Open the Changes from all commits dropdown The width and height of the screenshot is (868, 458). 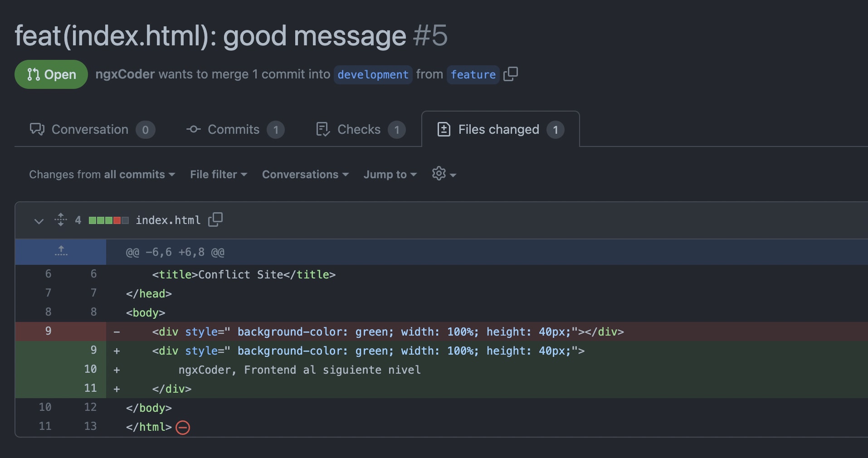pyautogui.click(x=102, y=174)
